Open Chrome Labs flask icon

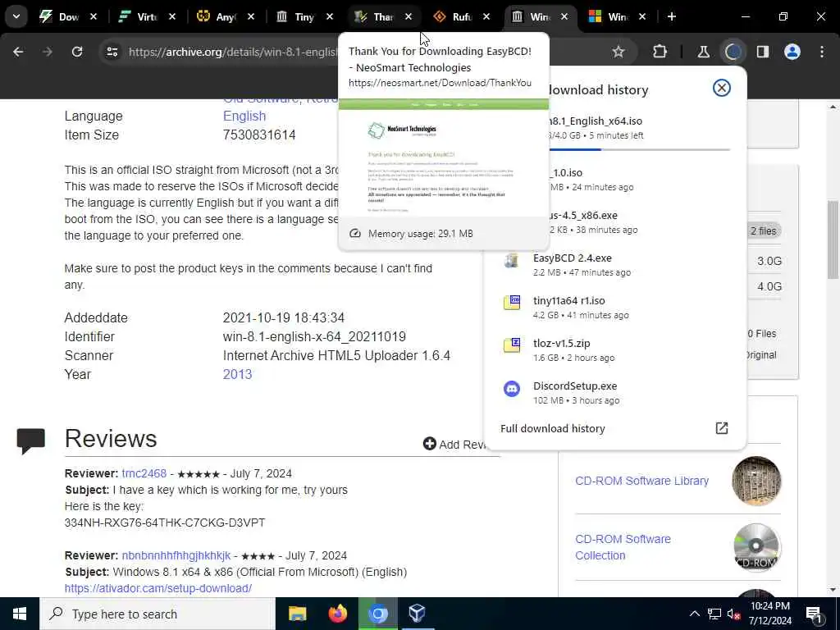point(703,52)
